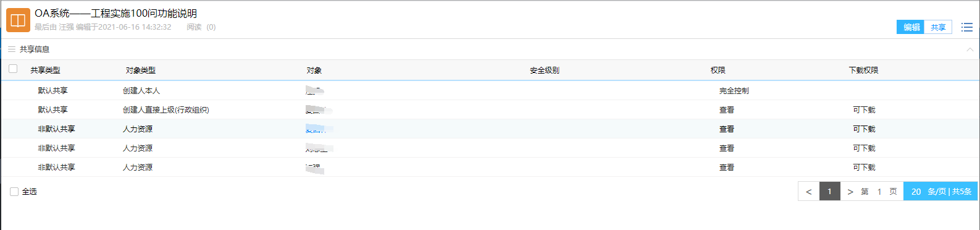Collapse the 共享信息 panel with chevron
This screenshot has width=980, height=230.
(x=970, y=49)
